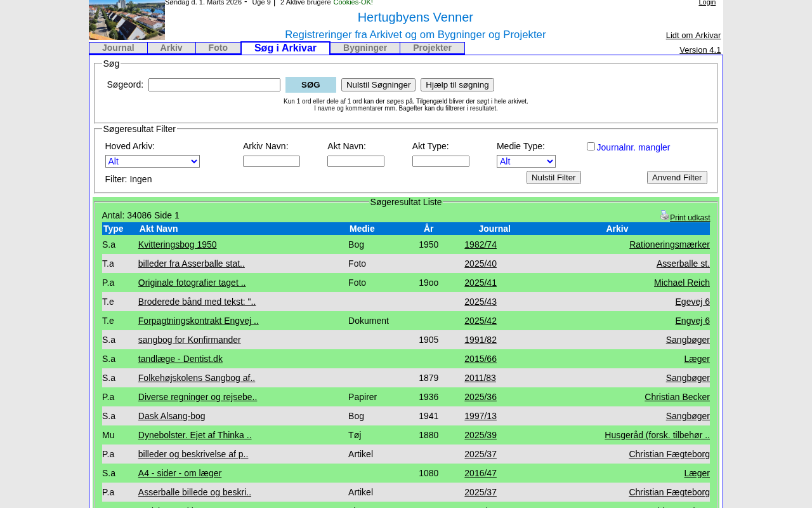The width and height of the screenshot is (812, 508).
Task: Open Hjælp til søgning help
Action: (457, 85)
